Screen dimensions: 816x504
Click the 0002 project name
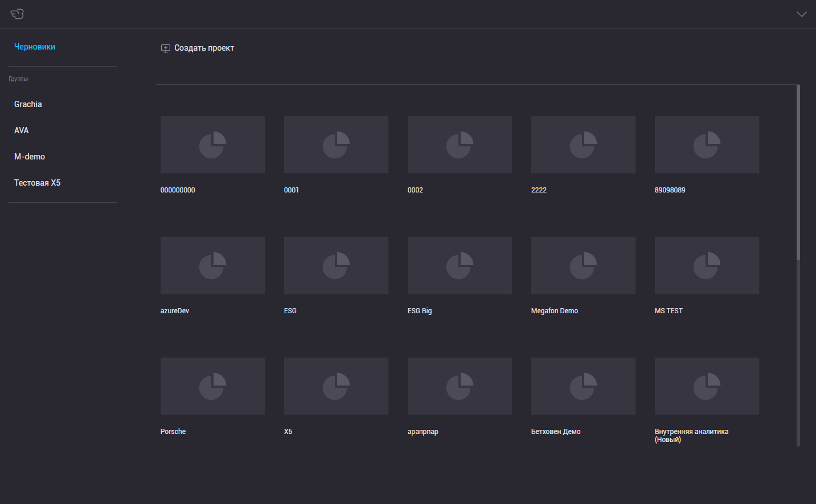click(x=415, y=190)
